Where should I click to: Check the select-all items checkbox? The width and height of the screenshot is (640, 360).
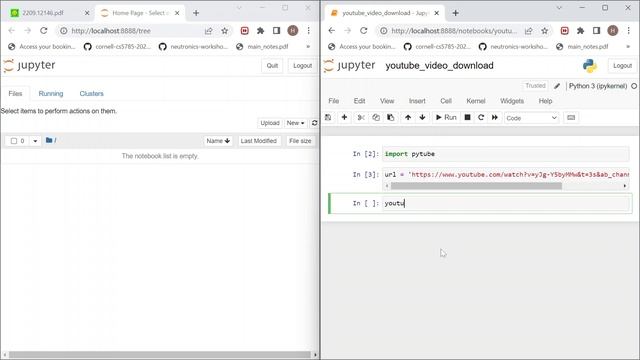point(14,141)
